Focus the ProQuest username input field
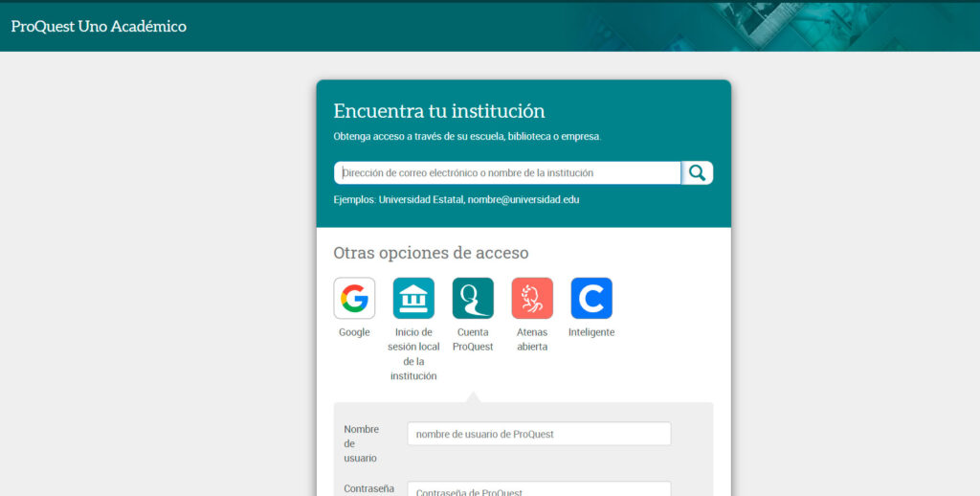 pos(540,434)
